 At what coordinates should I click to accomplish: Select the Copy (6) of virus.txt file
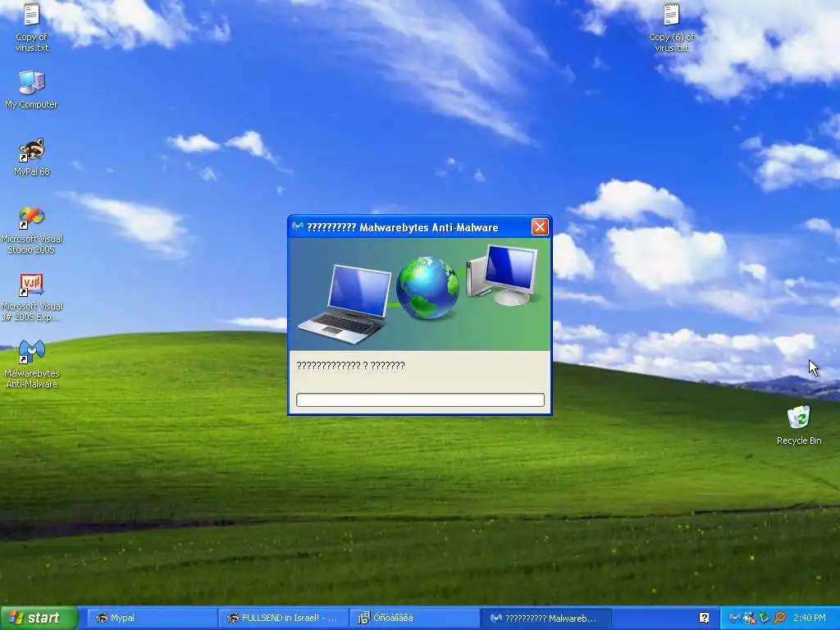pyautogui.click(x=671, y=27)
